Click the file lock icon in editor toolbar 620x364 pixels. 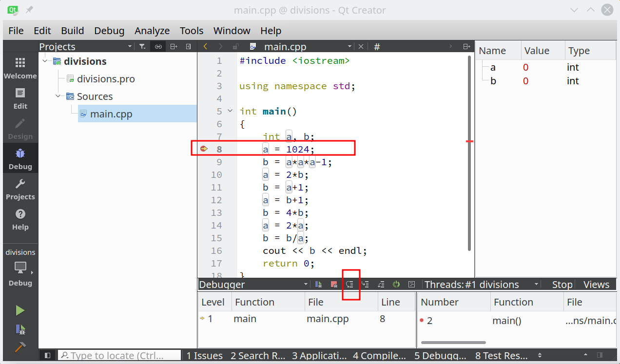[x=236, y=46]
